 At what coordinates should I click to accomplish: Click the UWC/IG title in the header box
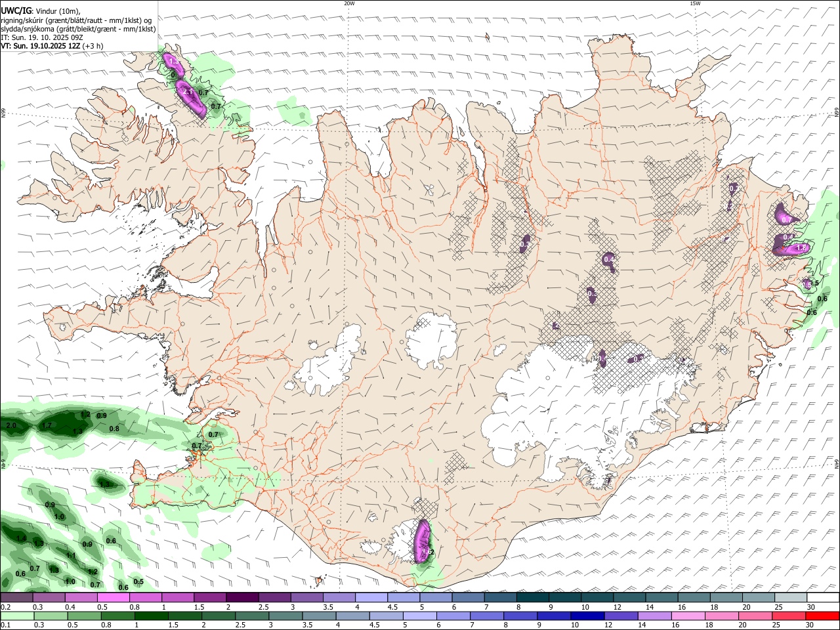[16, 11]
